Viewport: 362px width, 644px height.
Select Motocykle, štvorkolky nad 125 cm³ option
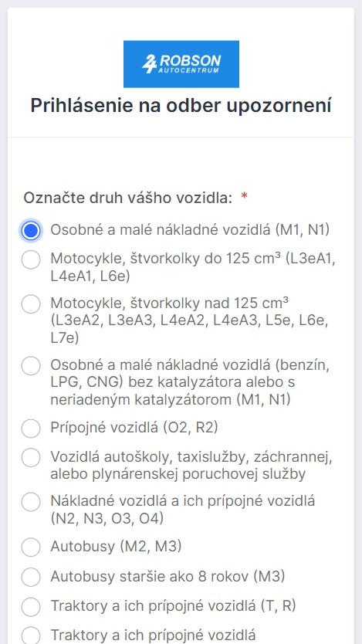[31, 304]
